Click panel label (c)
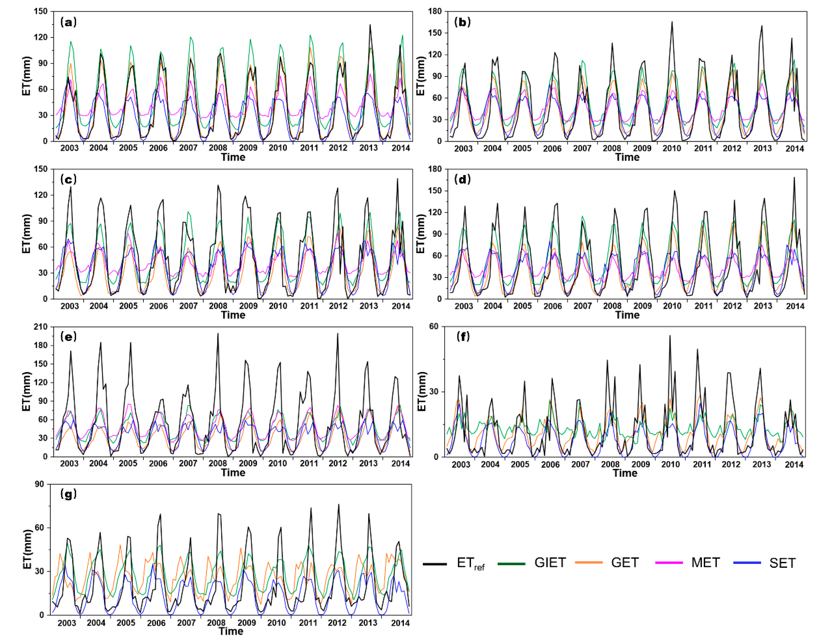This screenshot has width=815, height=644. coord(68,179)
